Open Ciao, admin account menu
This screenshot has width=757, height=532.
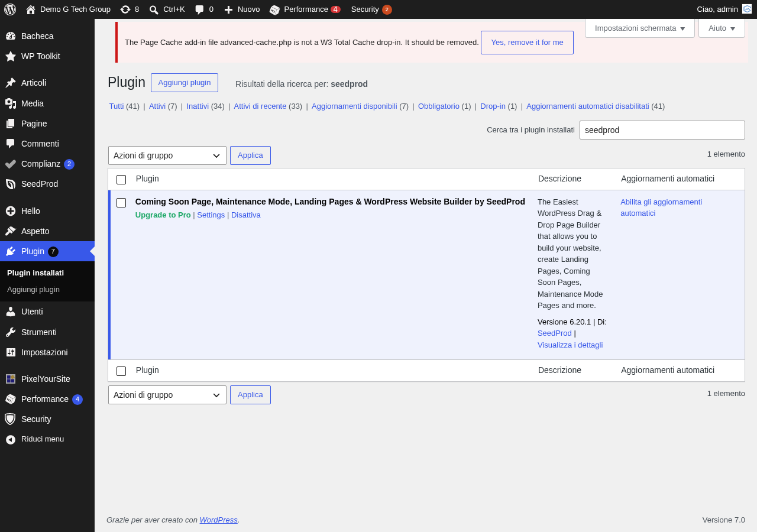click(x=724, y=9)
